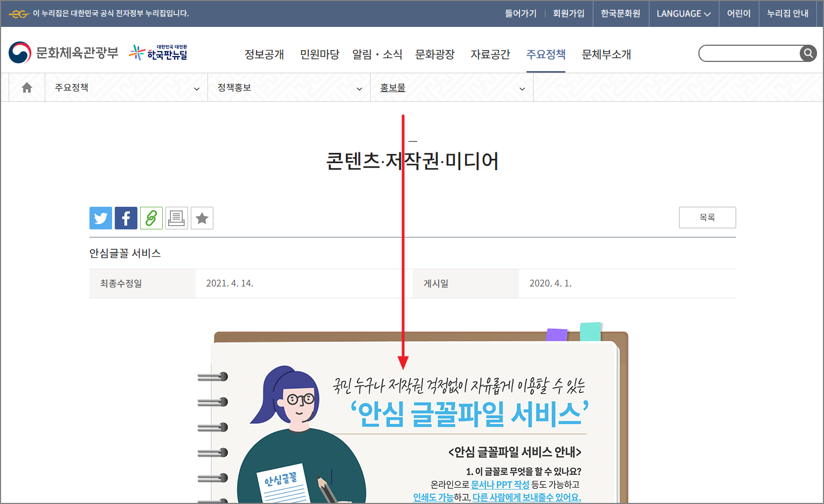
Task: Expand the 홍보물 breadcrumb dropdown
Action: 452,88
